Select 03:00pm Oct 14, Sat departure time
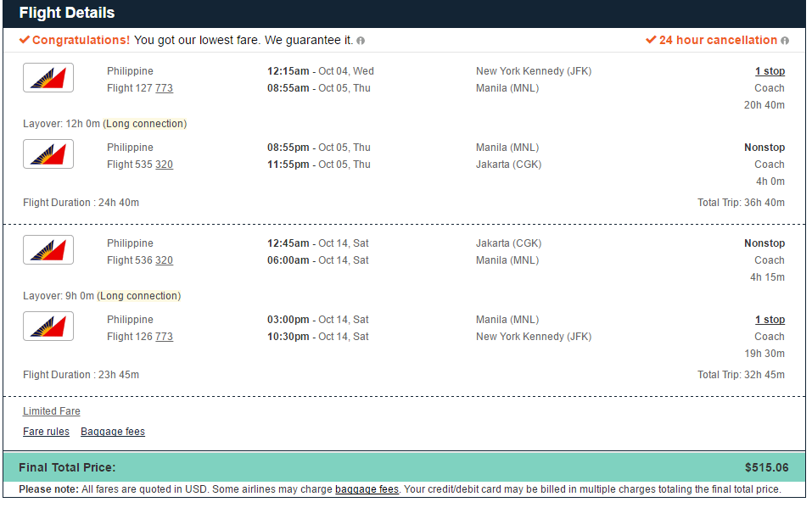This screenshot has height=508, width=812. click(x=318, y=320)
